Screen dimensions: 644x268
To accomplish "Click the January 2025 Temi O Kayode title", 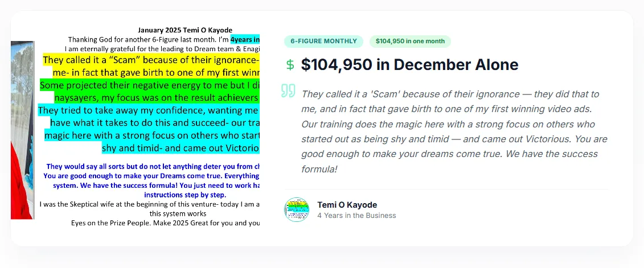I will pos(185,30).
